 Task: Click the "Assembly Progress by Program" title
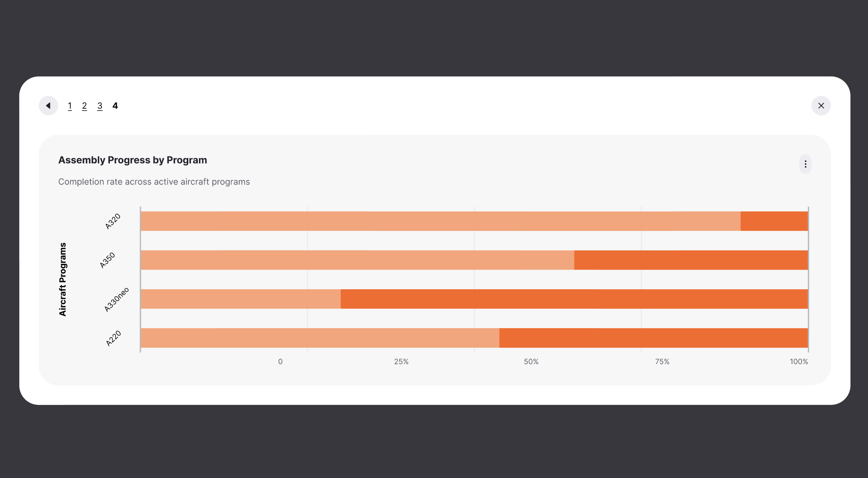132,160
